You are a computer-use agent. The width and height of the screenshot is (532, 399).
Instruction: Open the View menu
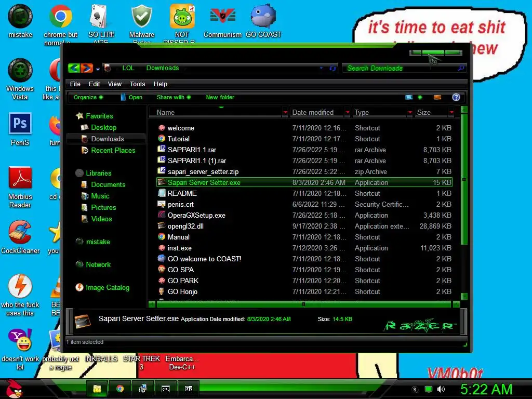[x=115, y=84]
